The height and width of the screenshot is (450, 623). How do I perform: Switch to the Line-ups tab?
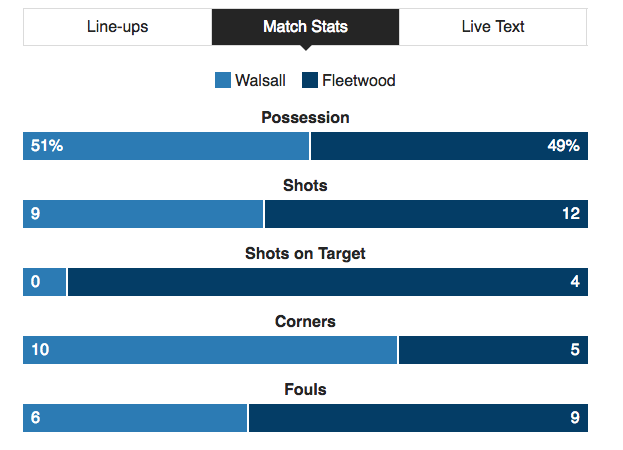(x=118, y=27)
